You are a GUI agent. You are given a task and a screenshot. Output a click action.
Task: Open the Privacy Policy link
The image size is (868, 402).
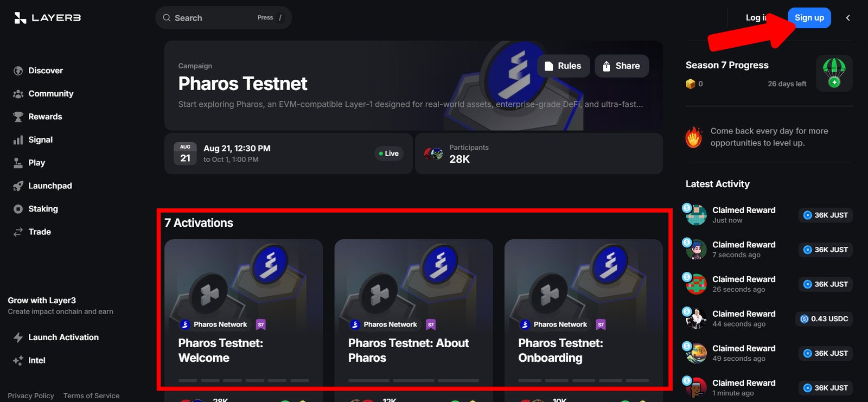(31, 395)
